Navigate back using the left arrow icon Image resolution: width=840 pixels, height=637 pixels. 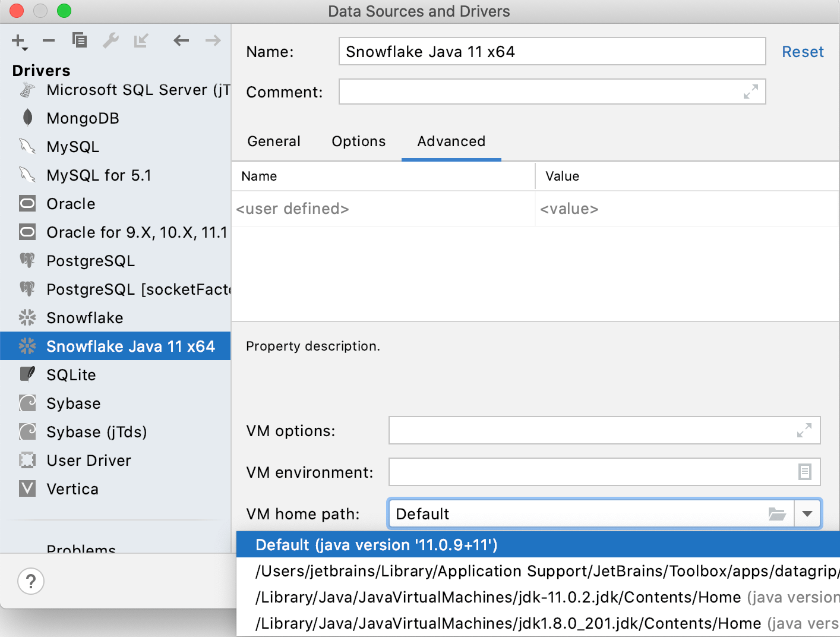pos(181,40)
